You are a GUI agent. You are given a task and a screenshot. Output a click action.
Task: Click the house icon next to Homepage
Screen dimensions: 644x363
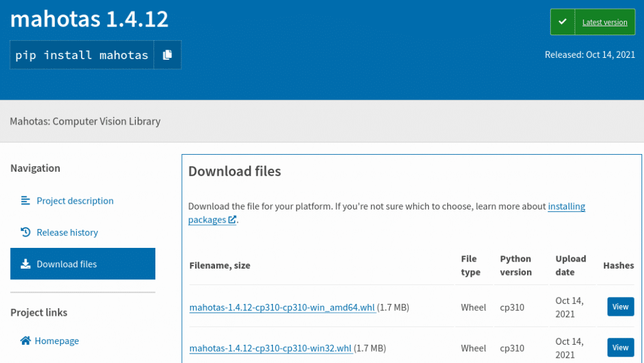tap(25, 341)
